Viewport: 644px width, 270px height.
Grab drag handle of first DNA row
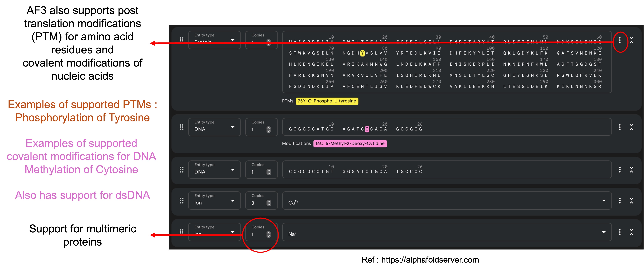tap(182, 127)
